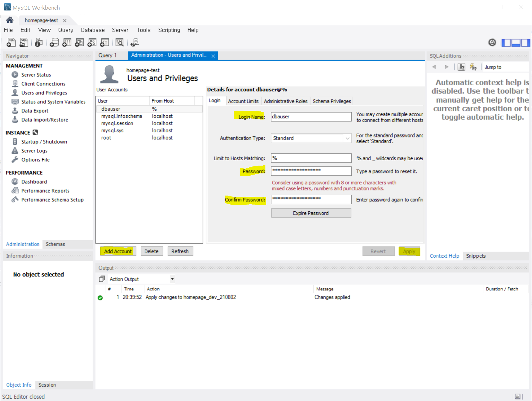The image size is (532, 401).
Task: Click the instance manage icon beside INSTANCE
Action: [35, 132]
